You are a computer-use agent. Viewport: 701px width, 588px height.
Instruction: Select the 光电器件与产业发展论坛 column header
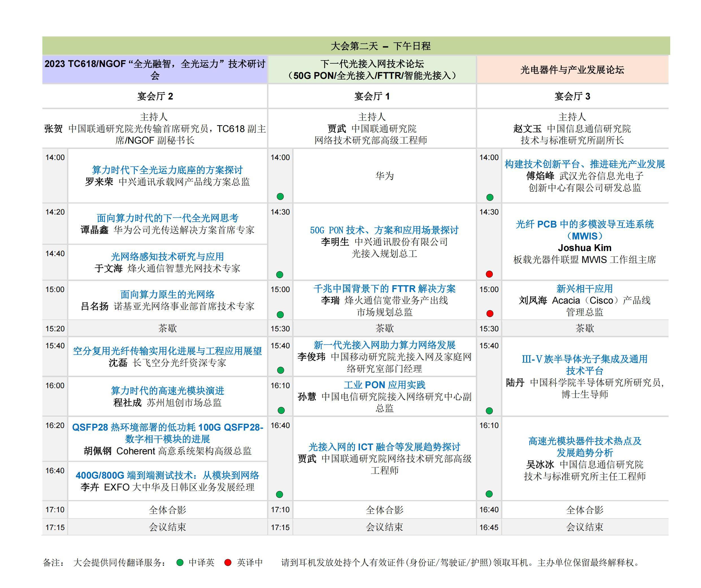[572, 70]
